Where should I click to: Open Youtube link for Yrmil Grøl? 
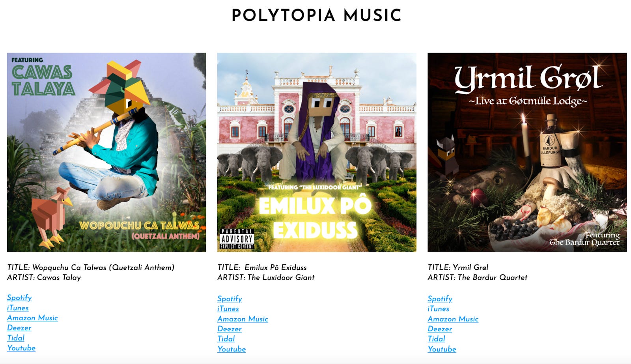[442, 349]
